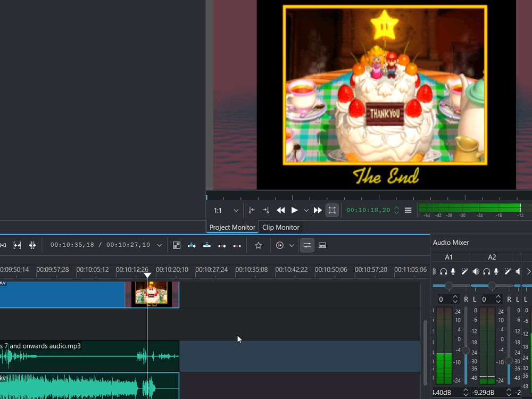Set zone in point in monitor
532x399 pixels.
click(x=252, y=210)
